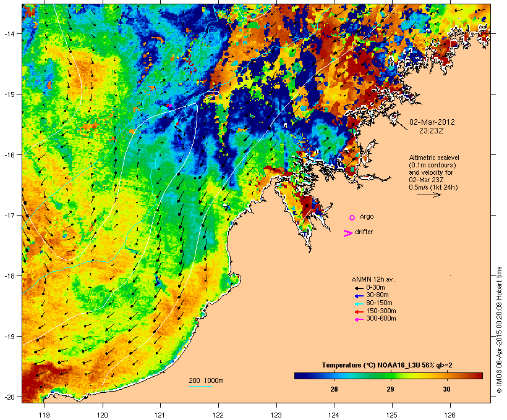This screenshot has height=420, width=507.
Task: Click the magenta Argo circle marker in legend
Action: 352,217
